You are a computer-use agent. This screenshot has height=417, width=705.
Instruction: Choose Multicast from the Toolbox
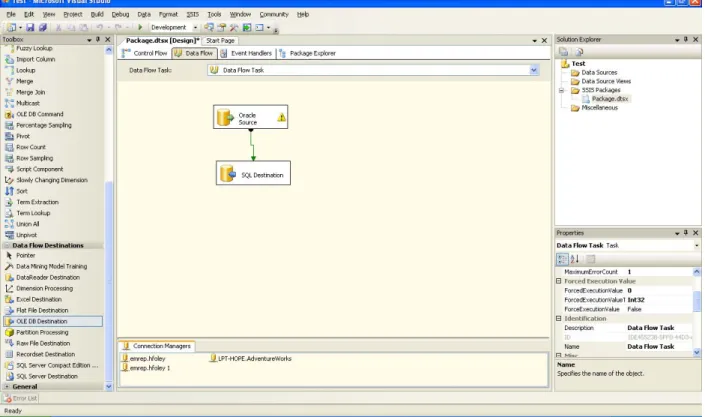[x=28, y=103]
